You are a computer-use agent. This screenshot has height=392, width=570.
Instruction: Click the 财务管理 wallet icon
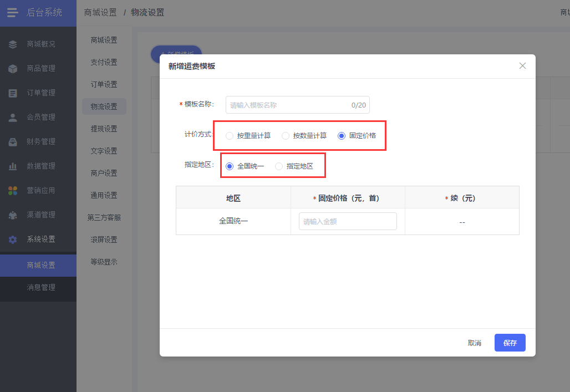click(13, 142)
